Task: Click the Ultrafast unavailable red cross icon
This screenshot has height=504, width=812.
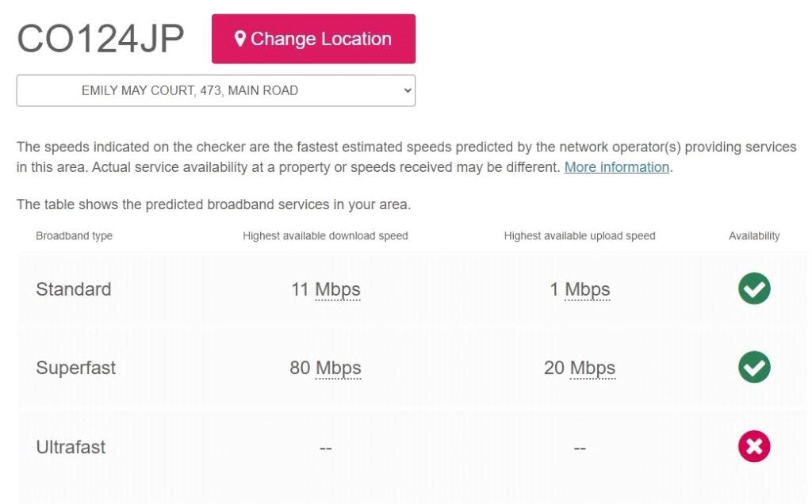Action: click(754, 447)
